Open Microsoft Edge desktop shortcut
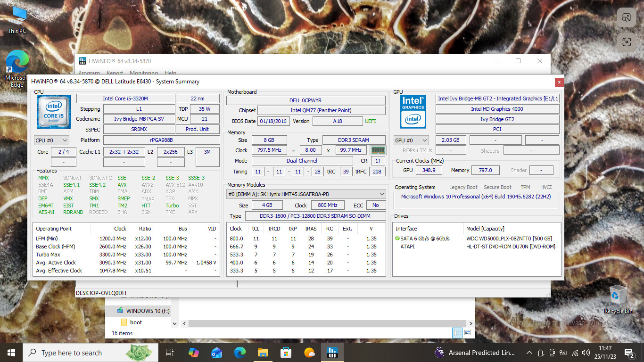Viewport: 644px width, 362px height. coord(17,69)
